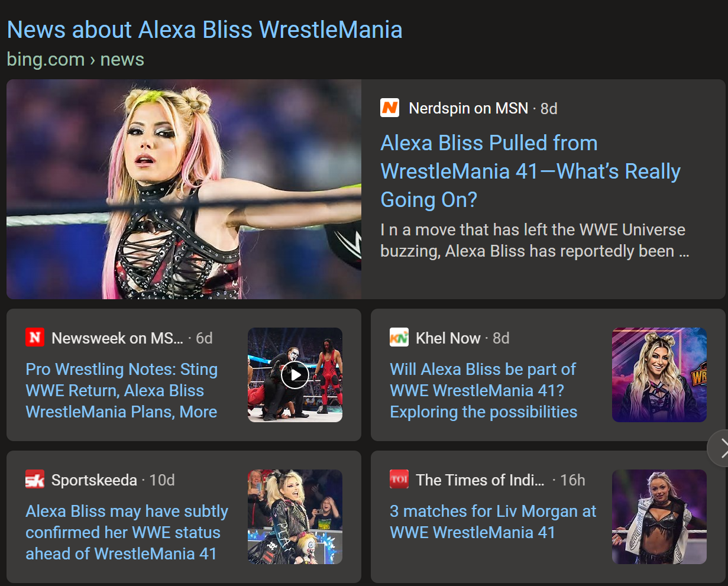Click the Khel Now article thumbnail
Image resolution: width=728 pixels, height=586 pixels.
659,374
